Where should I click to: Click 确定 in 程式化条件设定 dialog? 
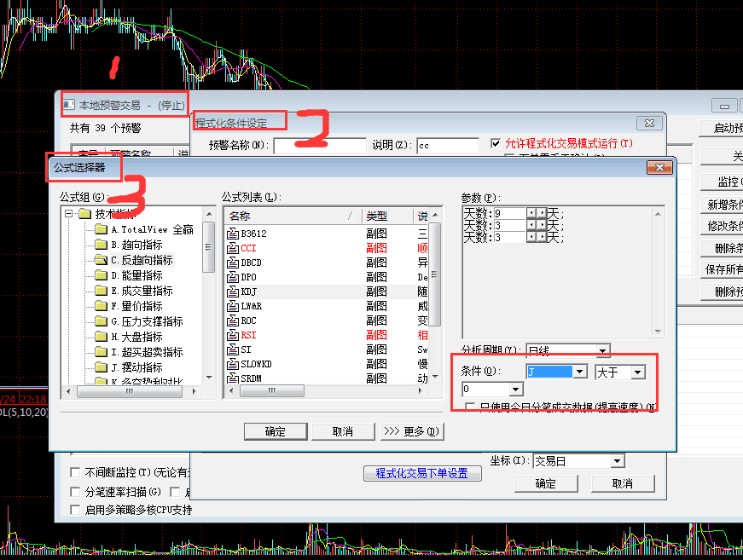tap(546, 483)
